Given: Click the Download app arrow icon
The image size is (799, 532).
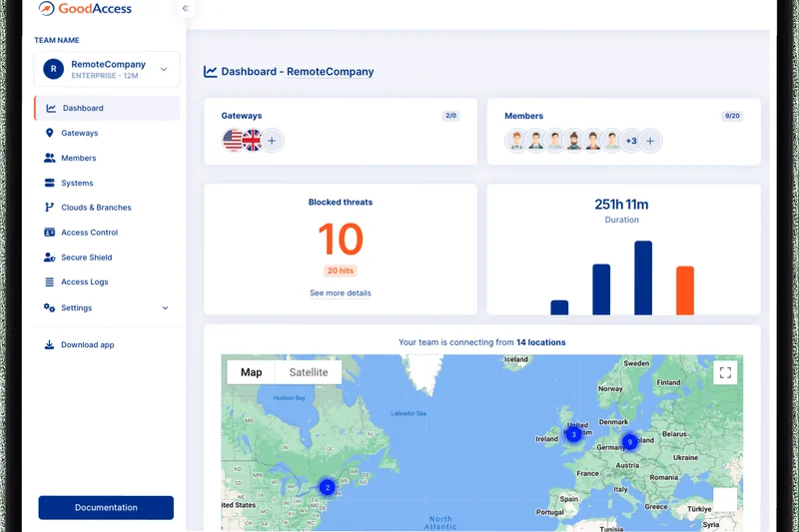Looking at the screenshot, I should 50,345.
